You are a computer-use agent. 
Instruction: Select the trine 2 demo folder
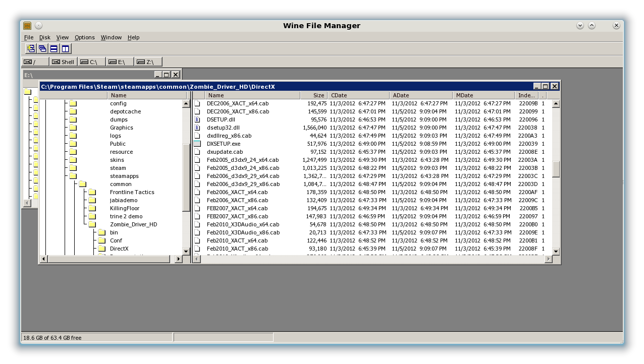(x=126, y=216)
